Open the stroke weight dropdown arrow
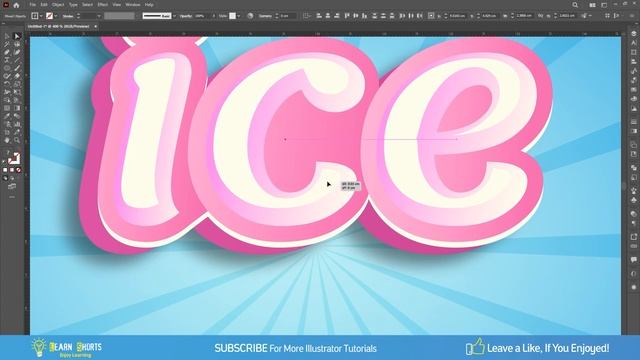 (x=98, y=16)
